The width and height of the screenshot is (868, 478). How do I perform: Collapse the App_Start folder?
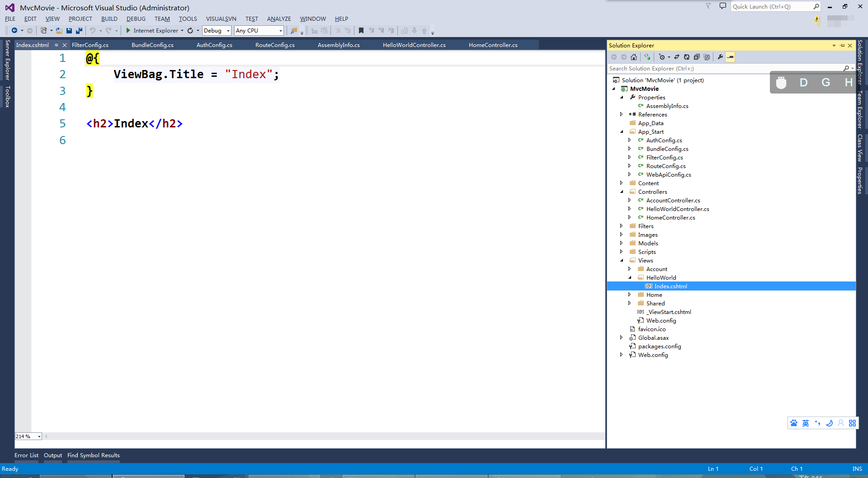tap(622, 132)
